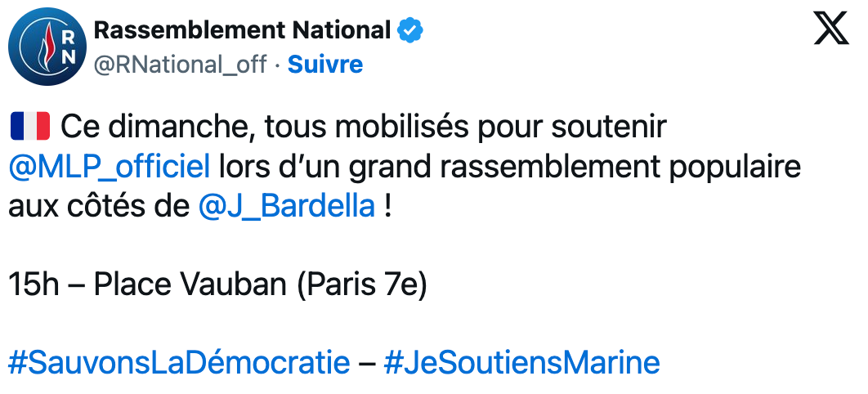Visit the @J_Bardella mention
The image size is (868, 394).
coord(287,207)
